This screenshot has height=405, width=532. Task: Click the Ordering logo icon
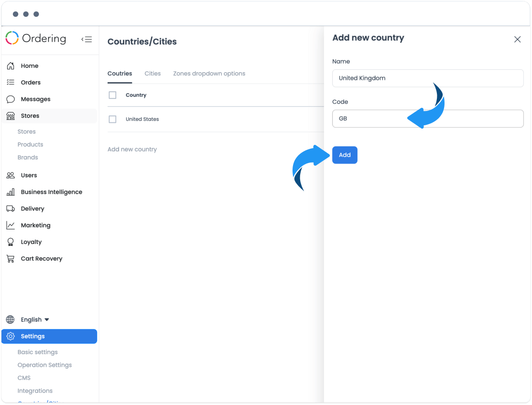12,38
